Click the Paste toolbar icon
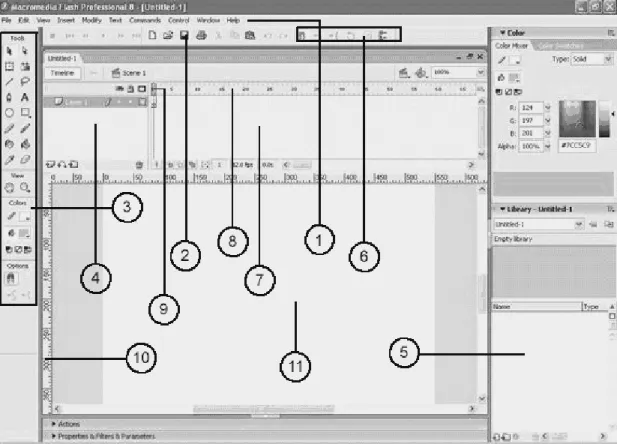This screenshot has width=617, height=444. [x=250, y=36]
